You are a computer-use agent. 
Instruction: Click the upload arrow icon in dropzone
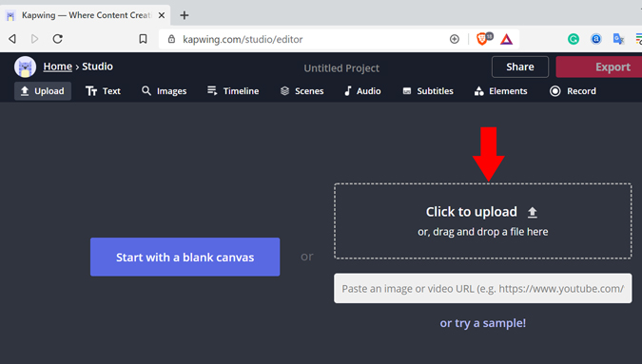[533, 212]
